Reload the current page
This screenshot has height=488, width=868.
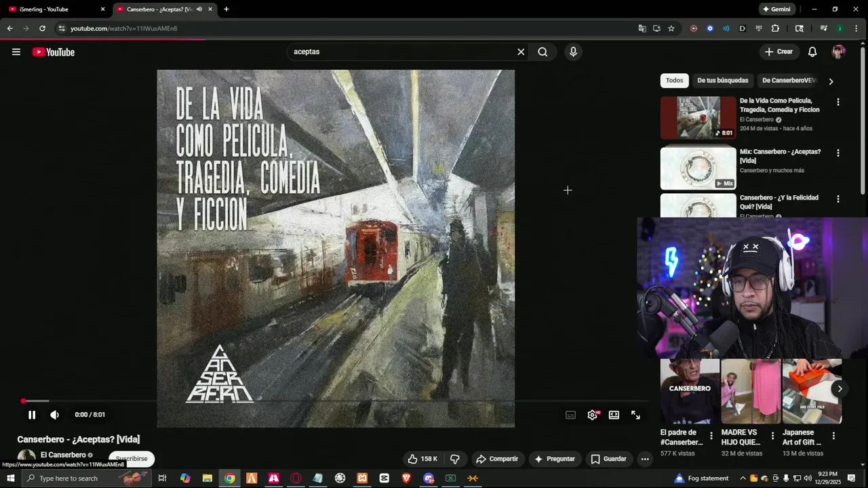(42, 28)
